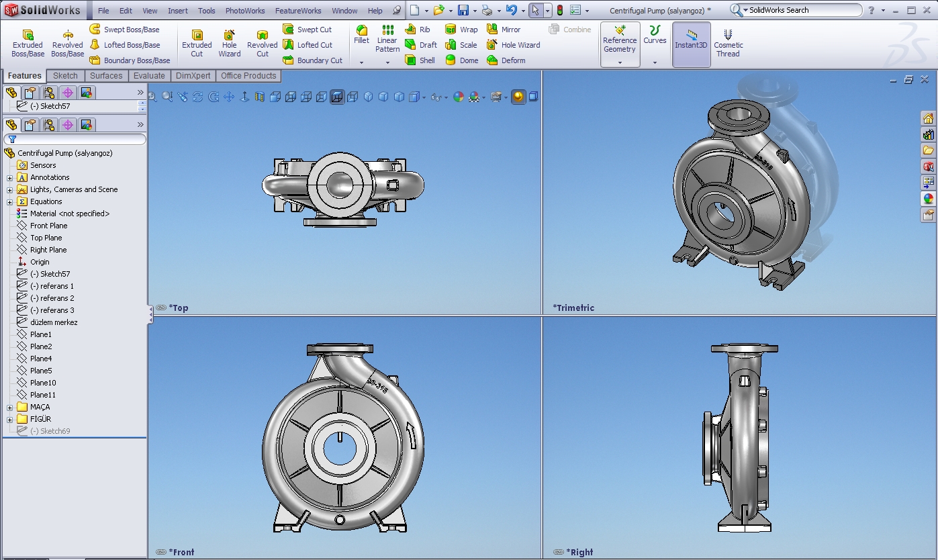Start a Lofted Boss/Base feature
The width and height of the screenshot is (938, 560).
pos(124,45)
